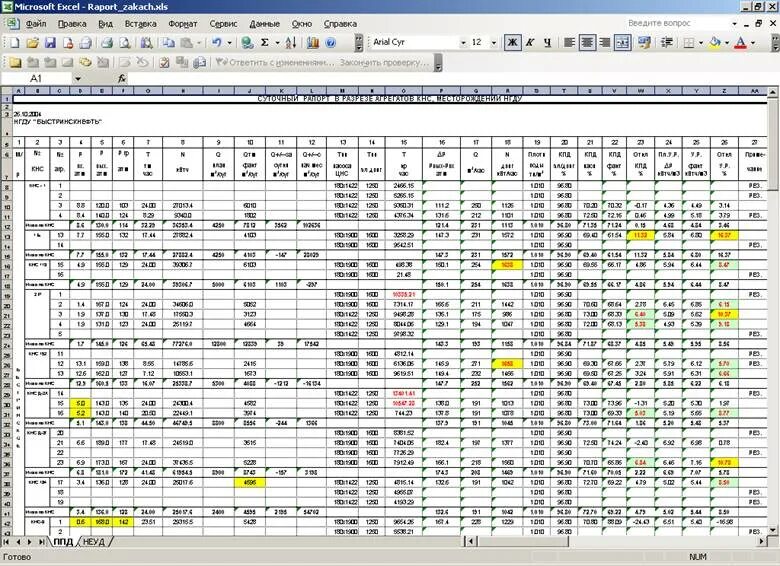Open the Borders dropdown arrow
The image size is (780, 566).
pos(701,43)
